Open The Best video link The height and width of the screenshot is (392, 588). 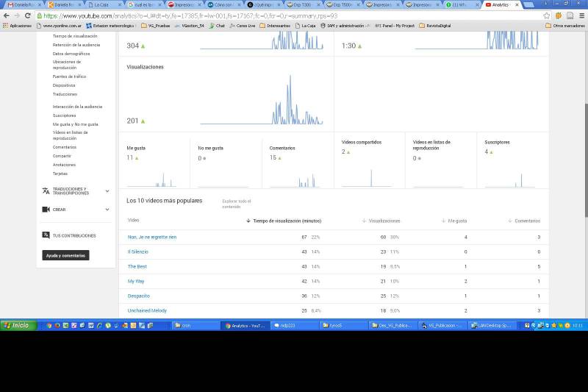137,266
